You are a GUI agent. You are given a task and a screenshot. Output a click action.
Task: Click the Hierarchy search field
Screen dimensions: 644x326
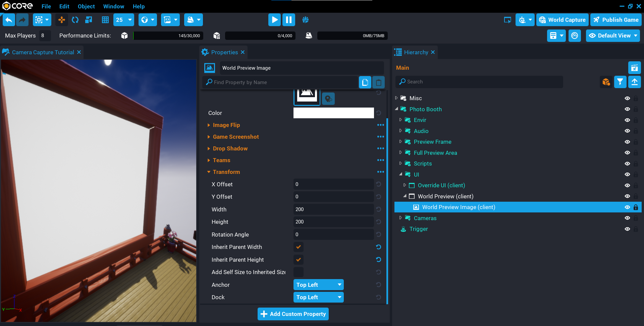point(479,82)
